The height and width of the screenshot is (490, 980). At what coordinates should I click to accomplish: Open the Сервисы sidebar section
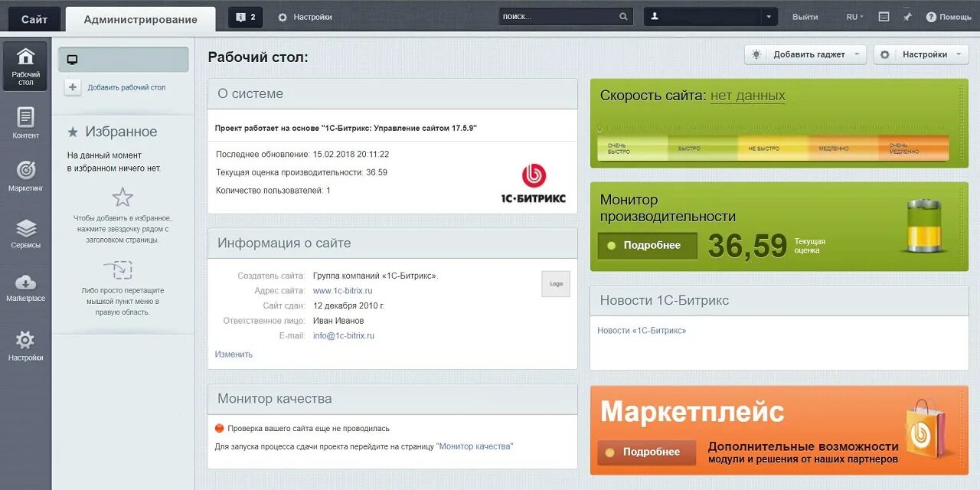coord(25,233)
